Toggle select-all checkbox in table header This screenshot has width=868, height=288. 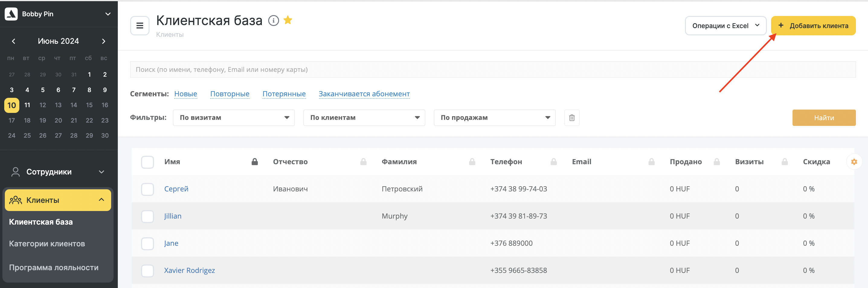147,162
